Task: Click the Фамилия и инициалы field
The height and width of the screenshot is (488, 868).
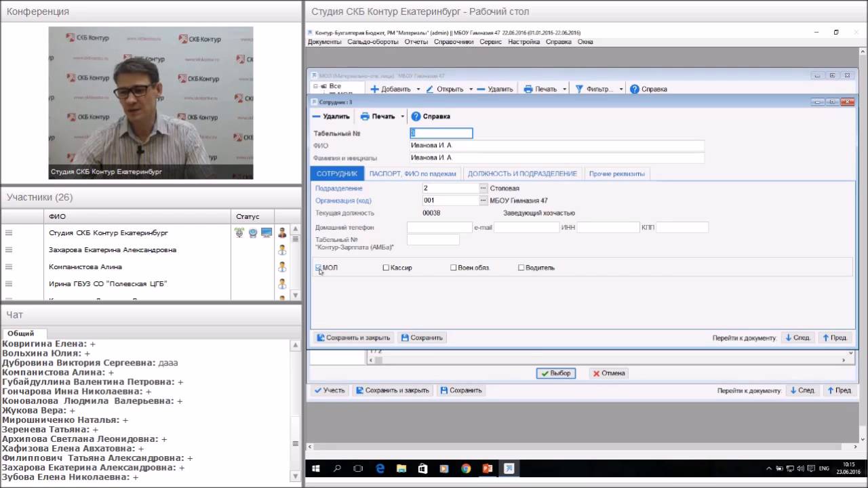Action: pyautogui.click(x=557, y=157)
